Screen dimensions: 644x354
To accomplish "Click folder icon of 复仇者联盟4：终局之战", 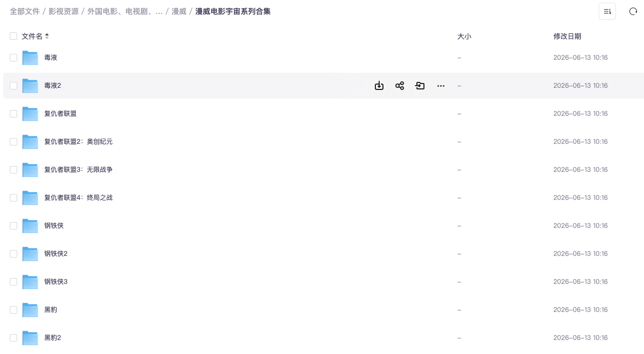I will click(30, 198).
